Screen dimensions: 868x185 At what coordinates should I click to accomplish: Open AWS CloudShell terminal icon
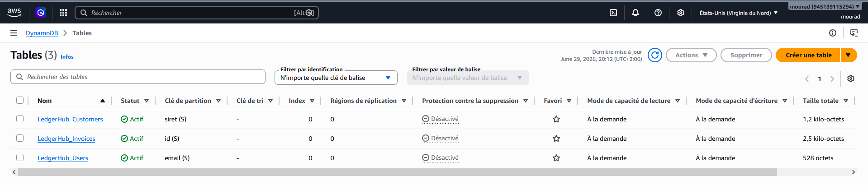pyautogui.click(x=613, y=13)
